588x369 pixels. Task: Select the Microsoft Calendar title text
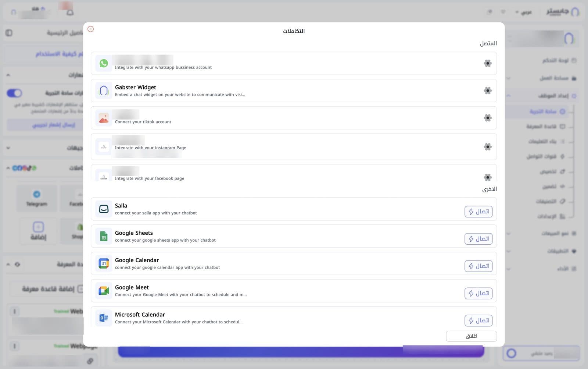[140, 315]
